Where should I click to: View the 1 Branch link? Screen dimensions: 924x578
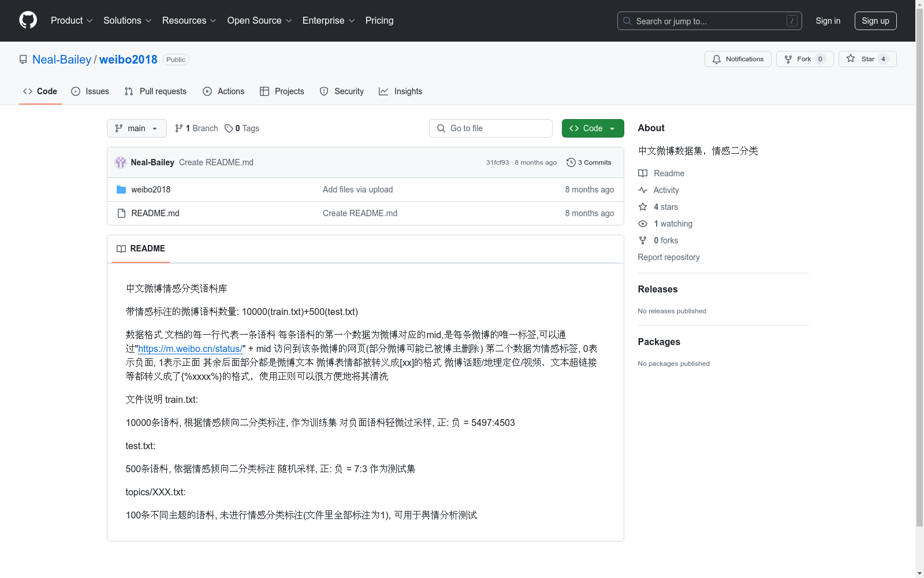tap(196, 128)
